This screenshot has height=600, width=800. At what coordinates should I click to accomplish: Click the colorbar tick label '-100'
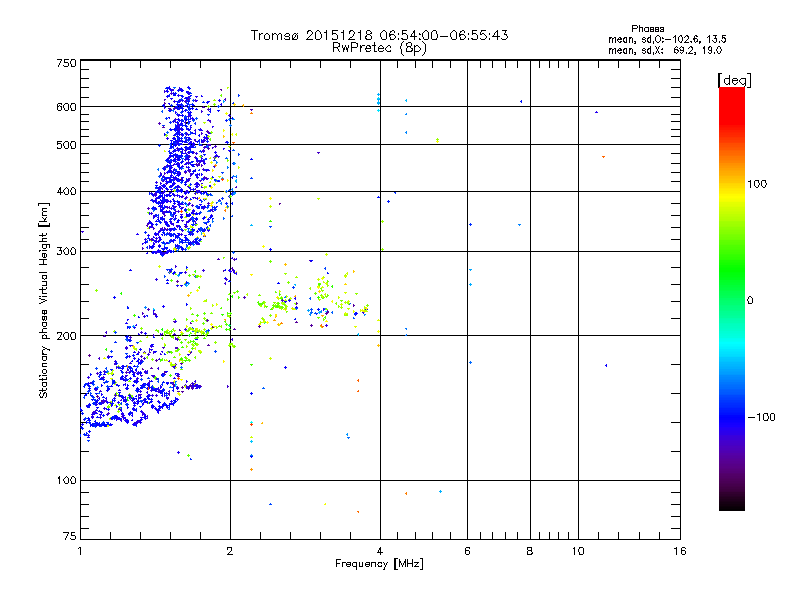pyautogui.click(x=762, y=417)
